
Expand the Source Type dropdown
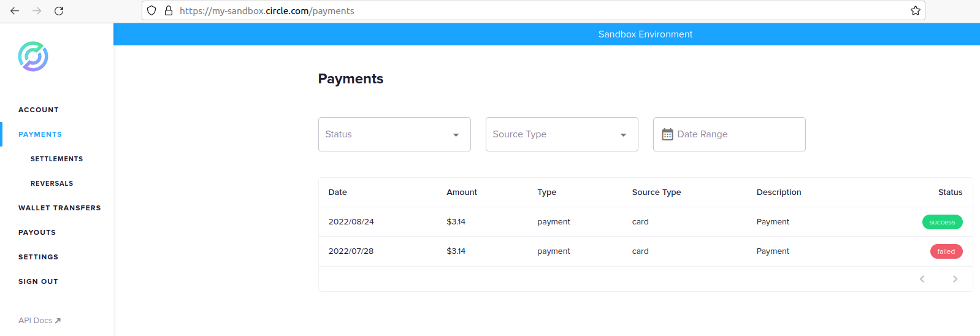pos(562,134)
